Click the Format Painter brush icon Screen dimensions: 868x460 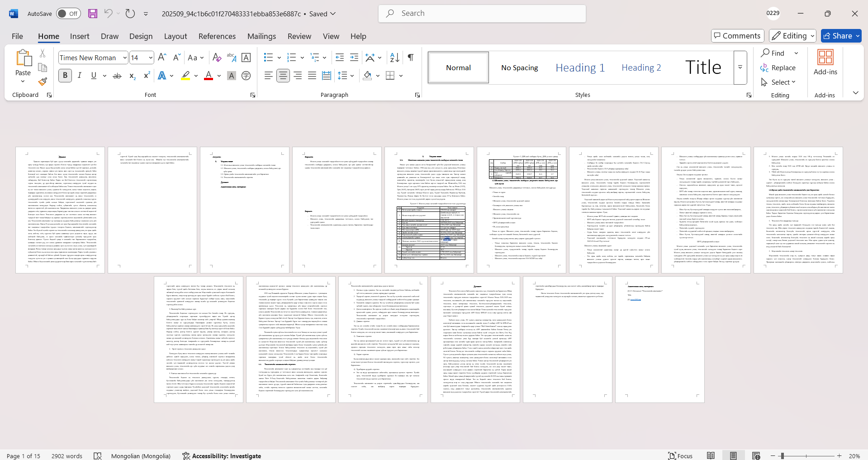[x=43, y=81]
